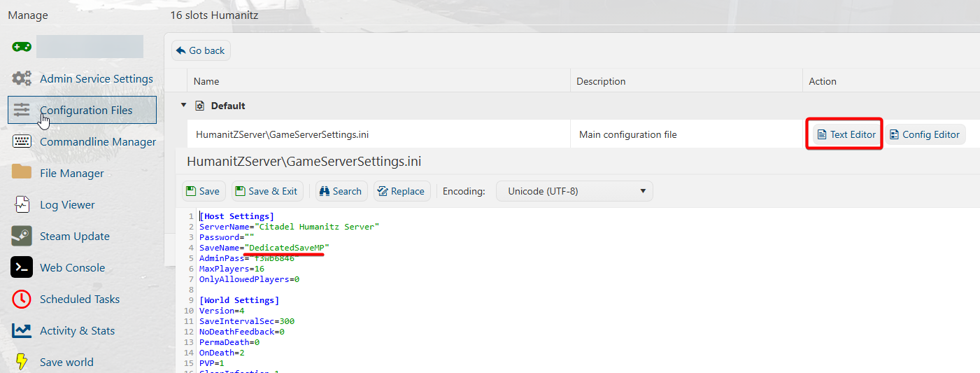Click the green gamepad icon in sidebar
980x373 pixels.
coord(21,47)
